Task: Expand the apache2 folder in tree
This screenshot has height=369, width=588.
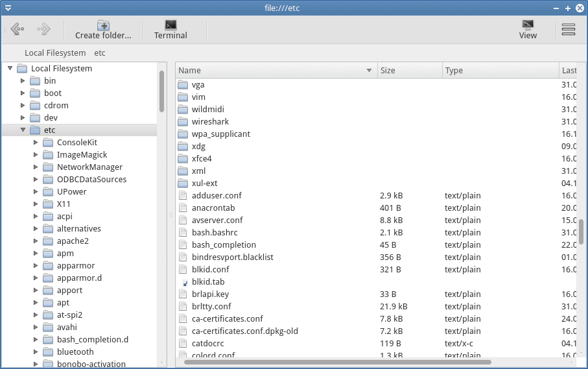Action: tap(36, 241)
